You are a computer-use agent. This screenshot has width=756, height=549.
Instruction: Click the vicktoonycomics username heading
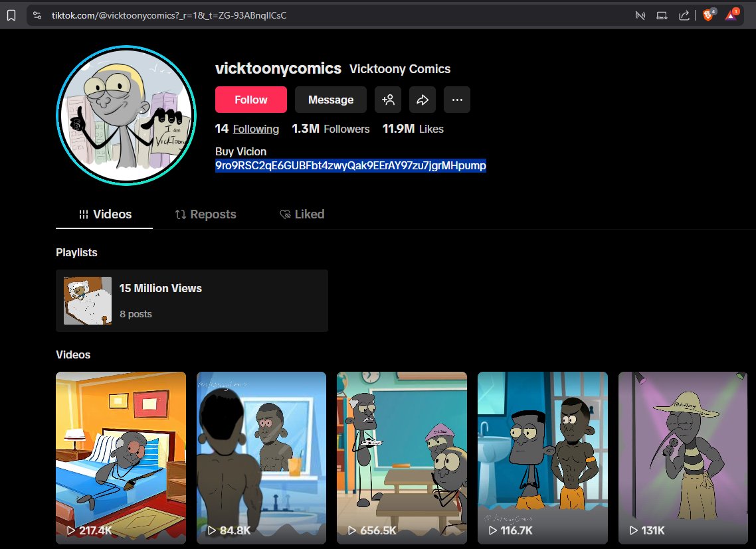(278, 68)
